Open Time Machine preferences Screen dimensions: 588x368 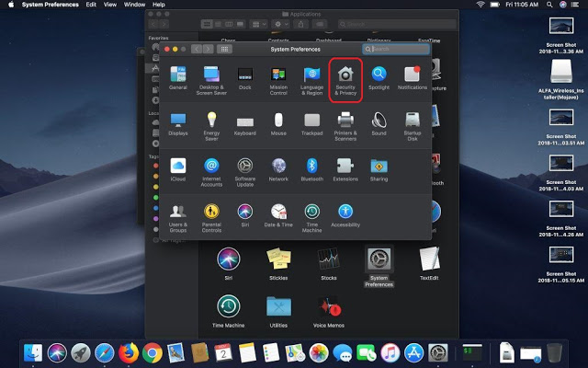click(x=312, y=212)
